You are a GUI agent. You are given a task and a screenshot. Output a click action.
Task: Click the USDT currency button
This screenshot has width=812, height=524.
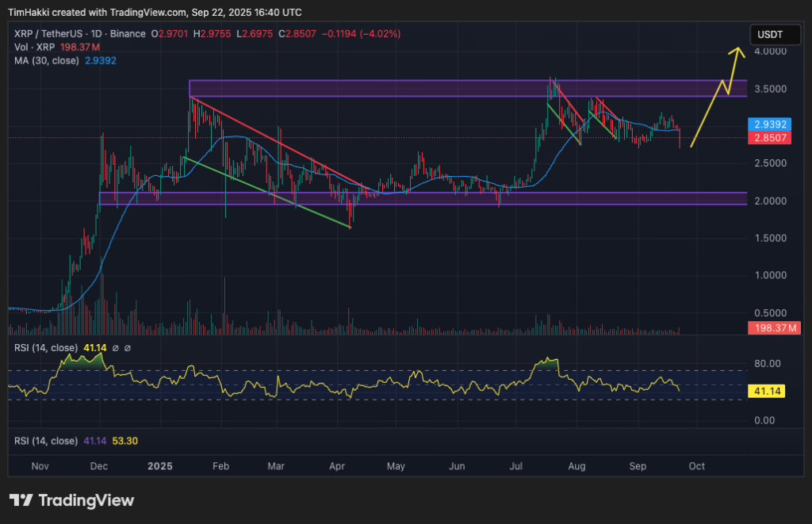(x=775, y=34)
